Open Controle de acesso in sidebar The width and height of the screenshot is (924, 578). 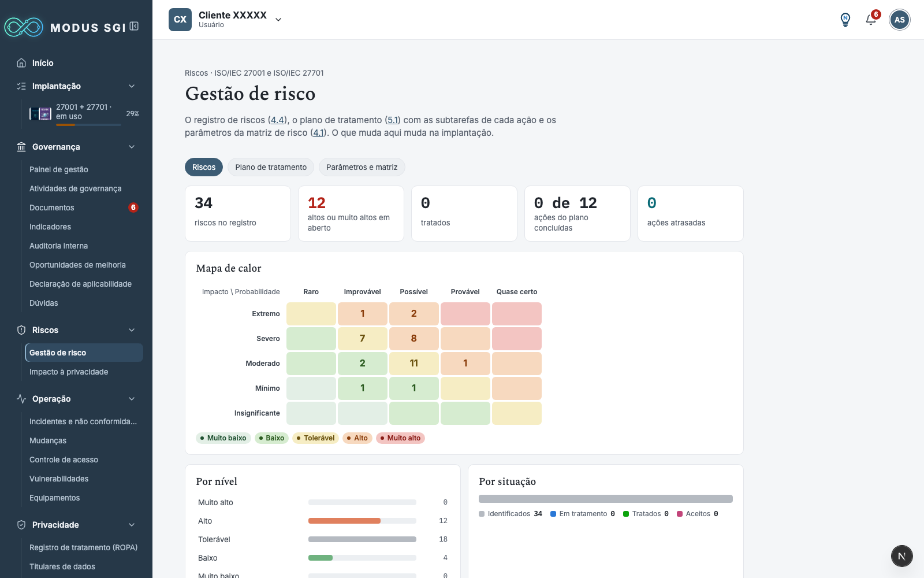pyautogui.click(x=84, y=460)
